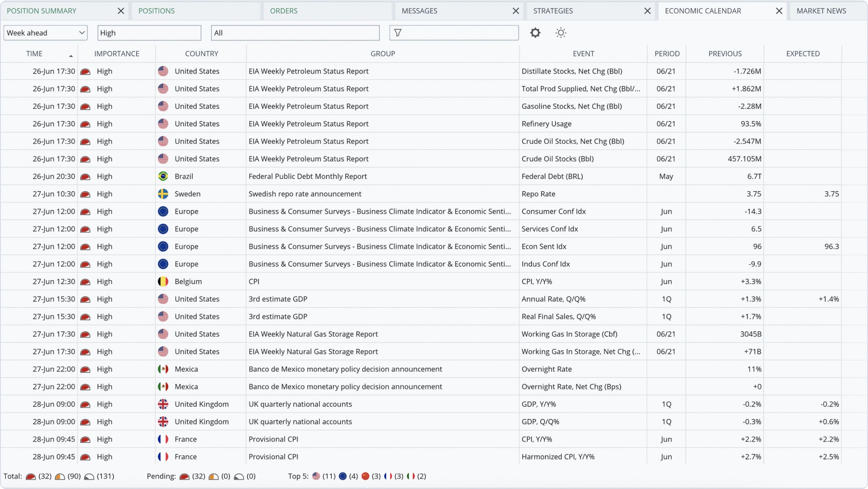Select the UK GDP, Q/Q% row
This screenshot has width=868, height=489.
click(x=540, y=421)
